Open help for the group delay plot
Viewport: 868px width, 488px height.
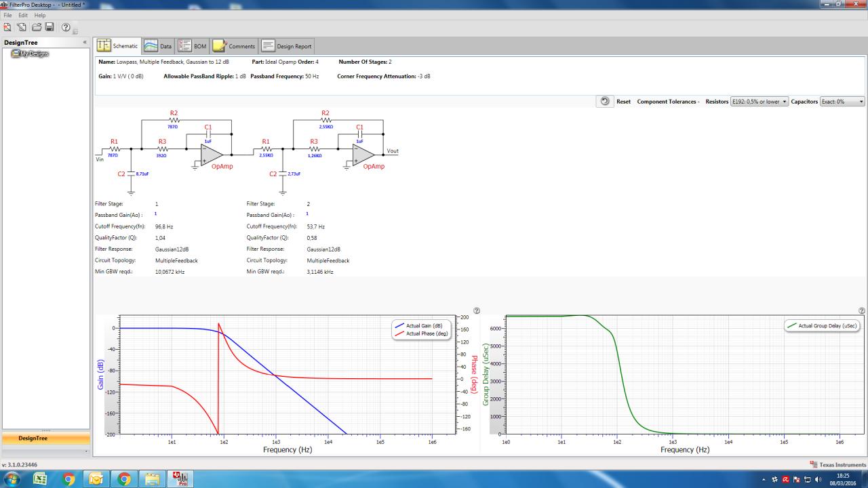(862, 310)
